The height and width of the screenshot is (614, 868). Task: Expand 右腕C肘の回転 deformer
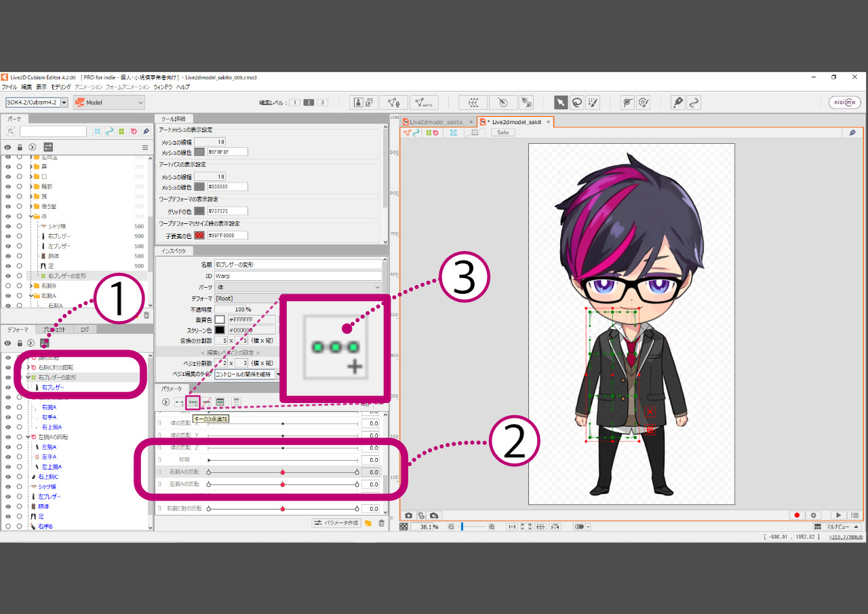click(x=28, y=367)
